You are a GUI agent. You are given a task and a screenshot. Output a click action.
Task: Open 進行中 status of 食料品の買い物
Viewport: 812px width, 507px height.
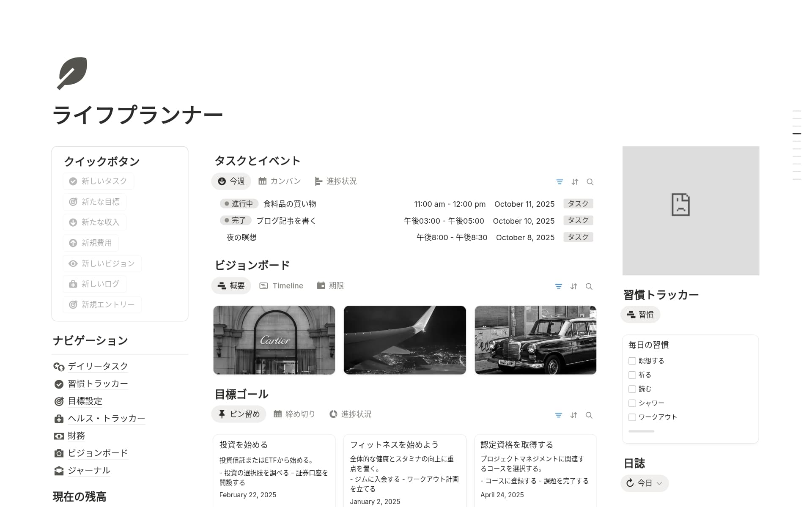click(x=239, y=204)
